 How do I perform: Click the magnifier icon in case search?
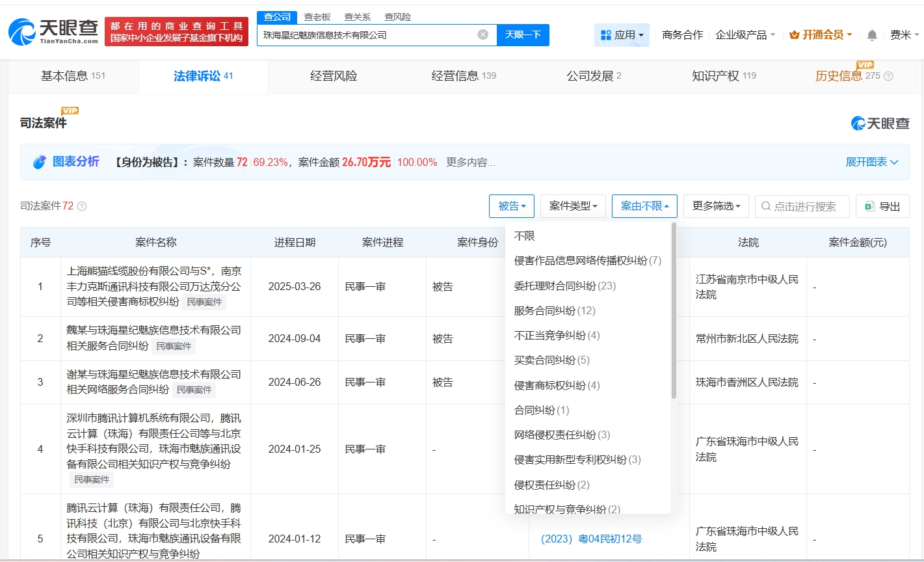point(766,206)
